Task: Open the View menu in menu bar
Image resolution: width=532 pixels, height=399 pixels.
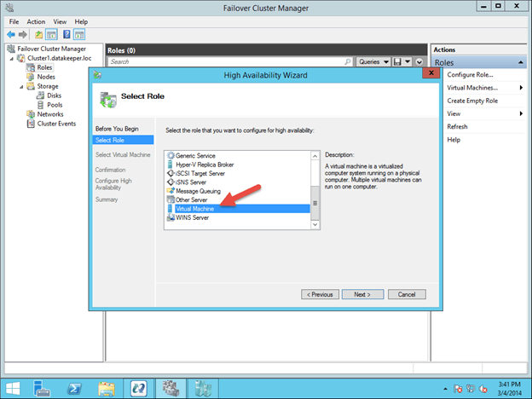Action: tap(60, 21)
